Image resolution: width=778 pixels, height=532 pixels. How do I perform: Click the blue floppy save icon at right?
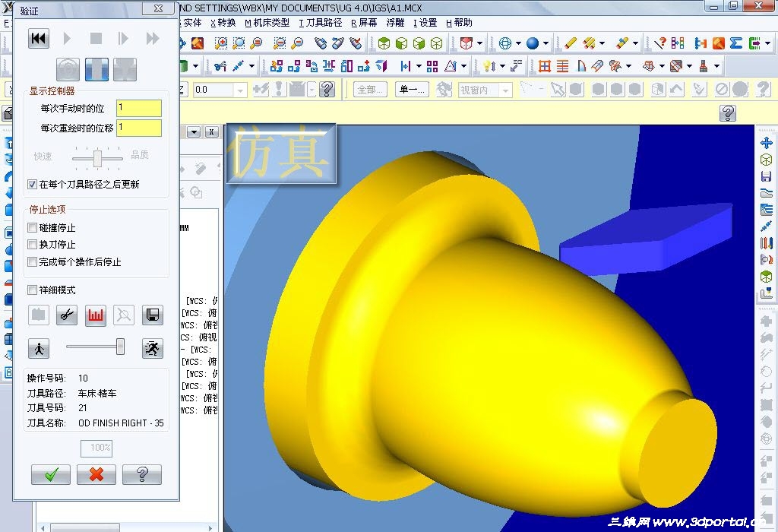click(x=766, y=176)
